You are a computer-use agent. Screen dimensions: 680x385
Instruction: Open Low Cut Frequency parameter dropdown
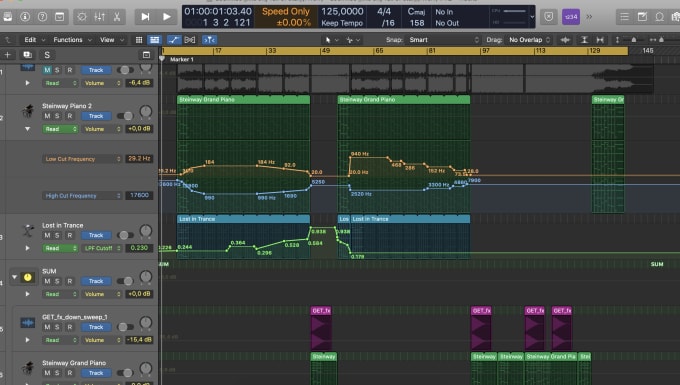[x=82, y=159]
